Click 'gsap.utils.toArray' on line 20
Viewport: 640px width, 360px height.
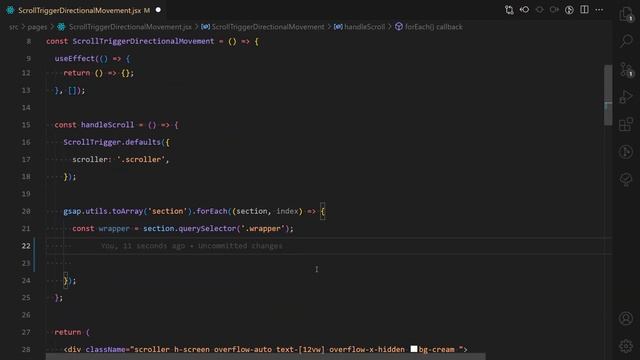[103, 211]
